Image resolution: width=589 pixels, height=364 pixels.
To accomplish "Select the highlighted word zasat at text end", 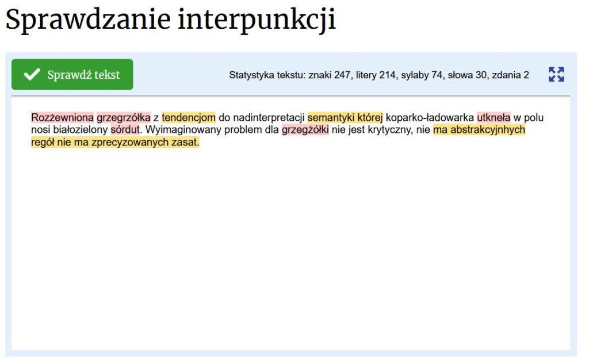I will [184, 142].
